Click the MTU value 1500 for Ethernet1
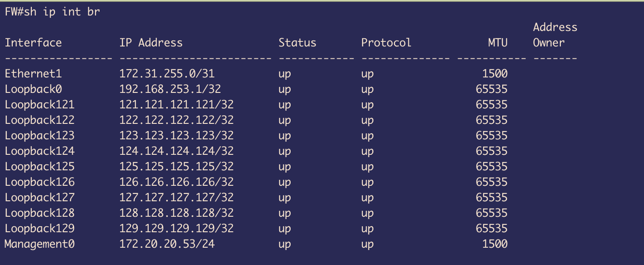Image resolution: width=644 pixels, height=265 pixels. tap(494, 74)
